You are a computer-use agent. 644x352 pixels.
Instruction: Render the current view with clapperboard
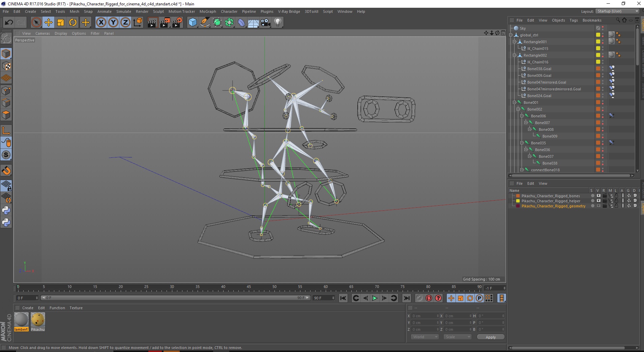152,23
